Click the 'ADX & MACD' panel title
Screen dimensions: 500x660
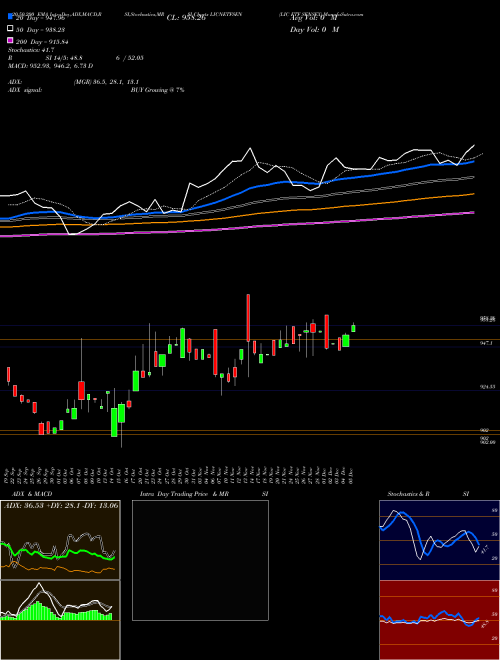tap(32, 494)
